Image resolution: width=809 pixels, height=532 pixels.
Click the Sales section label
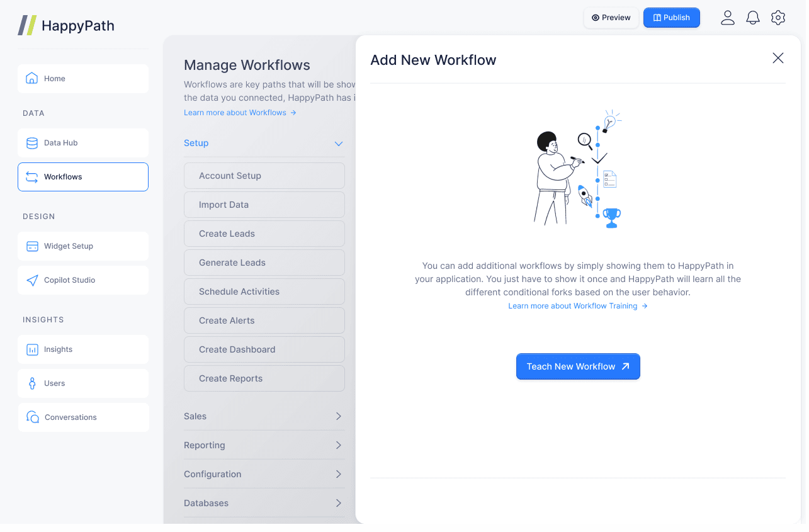click(x=195, y=416)
